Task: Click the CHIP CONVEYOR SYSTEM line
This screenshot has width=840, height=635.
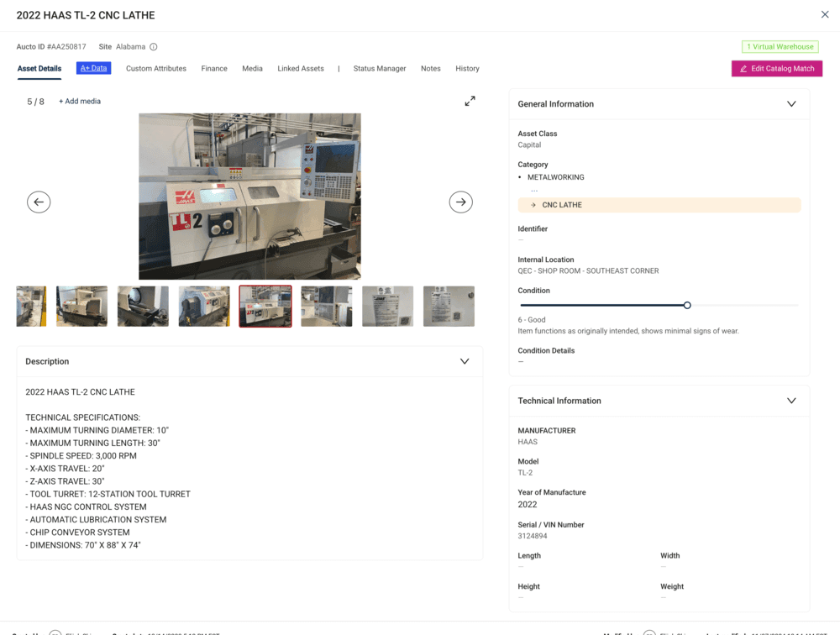Action: [77, 533]
